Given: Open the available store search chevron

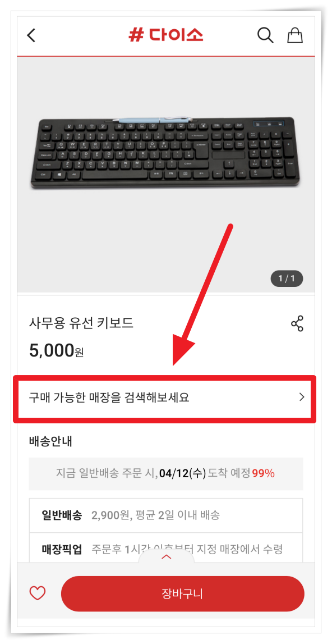Looking at the screenshot, I should coord(302,397).
